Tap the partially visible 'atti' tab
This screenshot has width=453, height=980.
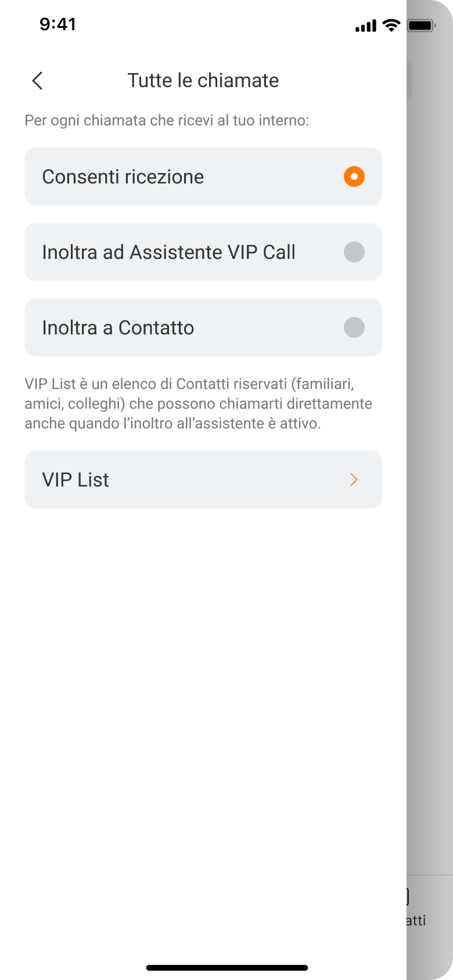(x=416, y=921)
